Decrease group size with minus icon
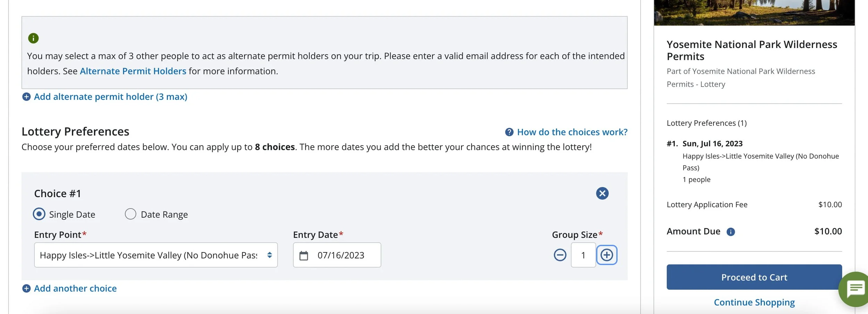The image size is (868, 314). tap(560, 255)
